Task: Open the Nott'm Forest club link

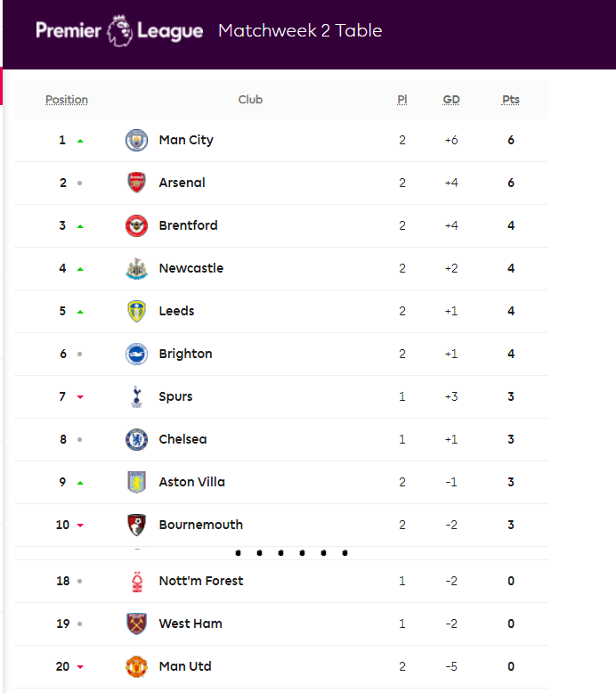Action: coord(200,581)
